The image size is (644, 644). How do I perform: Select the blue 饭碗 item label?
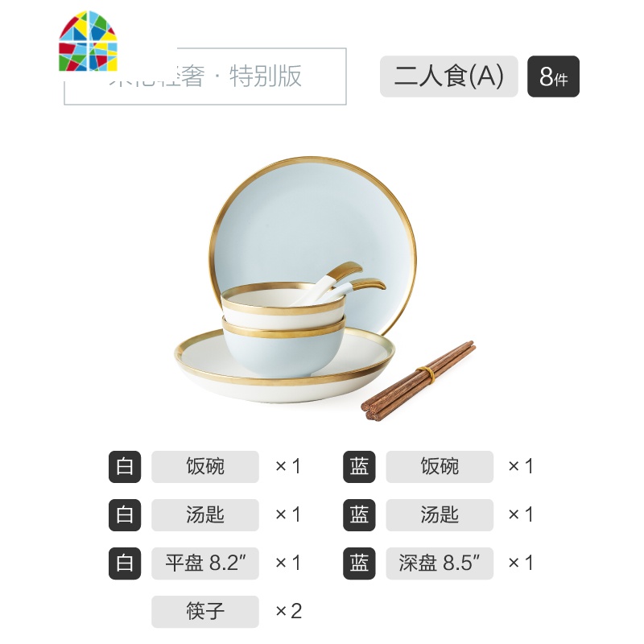click(x=440, y=467)
